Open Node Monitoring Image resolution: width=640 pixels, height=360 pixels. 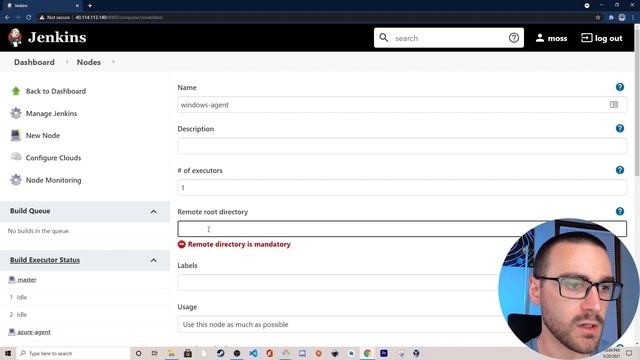(53, 180)
